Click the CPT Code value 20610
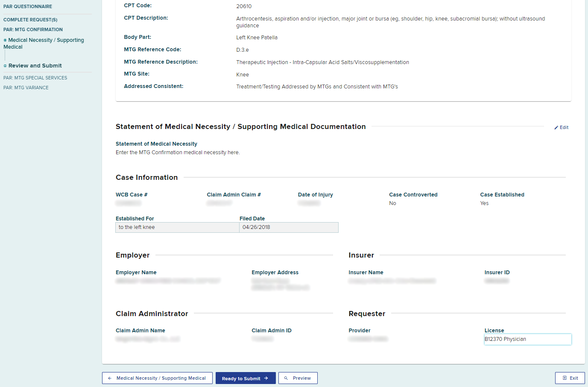Viewport: 588px width, 387px height. coord(244,6)
